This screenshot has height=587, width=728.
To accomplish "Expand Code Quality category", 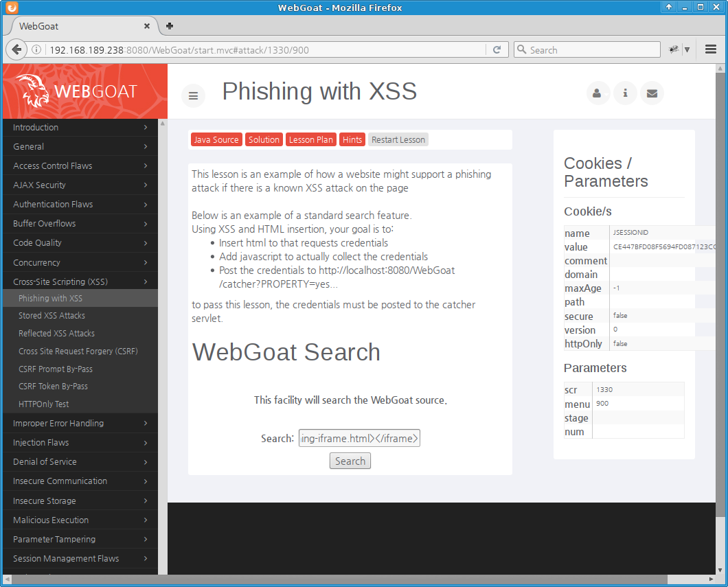I will (x=80, y=242).
